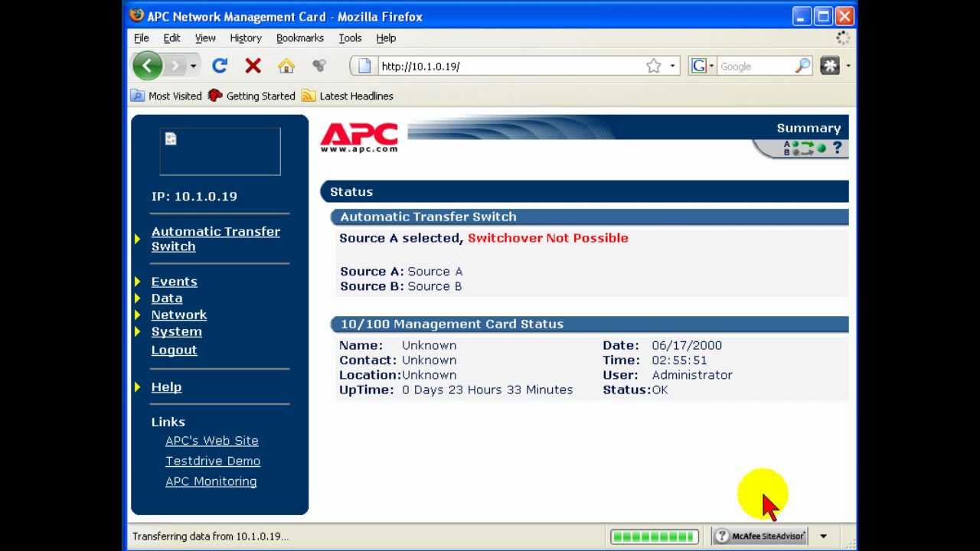Click the UpTime value '0 Days 23 Hours 33 Minutes'
Viewport: 980px width, 551px height.
pos(487,390)
